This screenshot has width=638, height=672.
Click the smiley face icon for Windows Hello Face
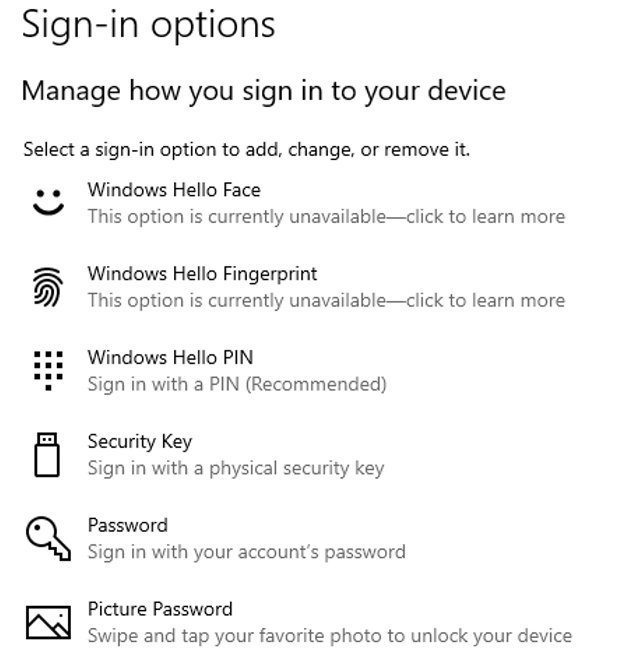click(x=48, y=202)
